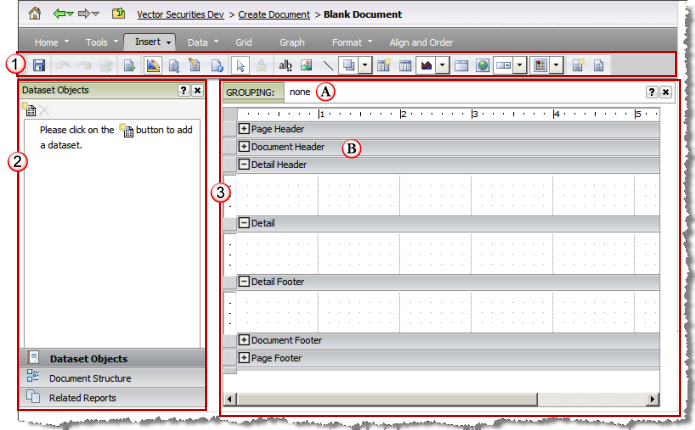This screenshot has height=430, width=695.
Task: Click the scrollbar right arrow button
Action: pyautogui.click(x=652, y=399)
